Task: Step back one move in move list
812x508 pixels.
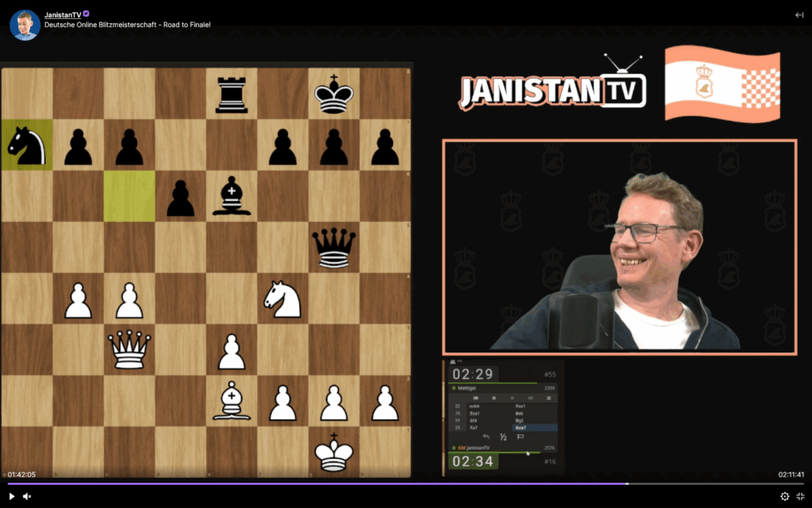Action: click(x=493, y=398)
